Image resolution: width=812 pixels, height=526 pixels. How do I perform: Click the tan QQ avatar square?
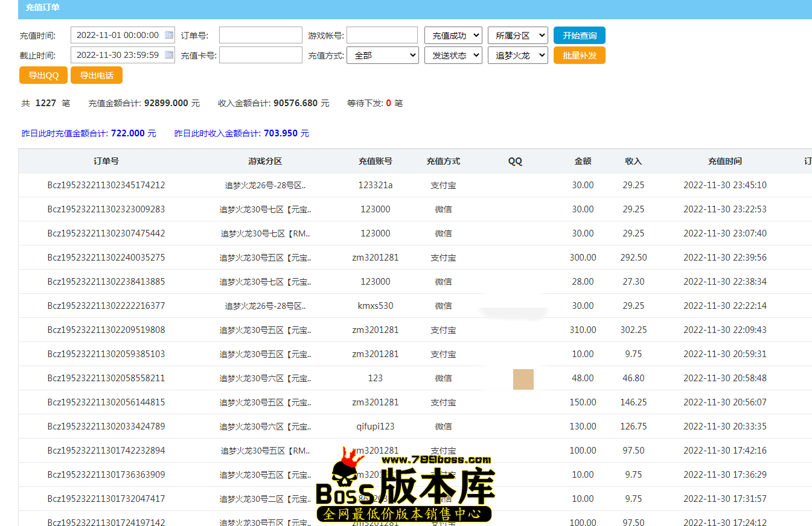[523, 379]
